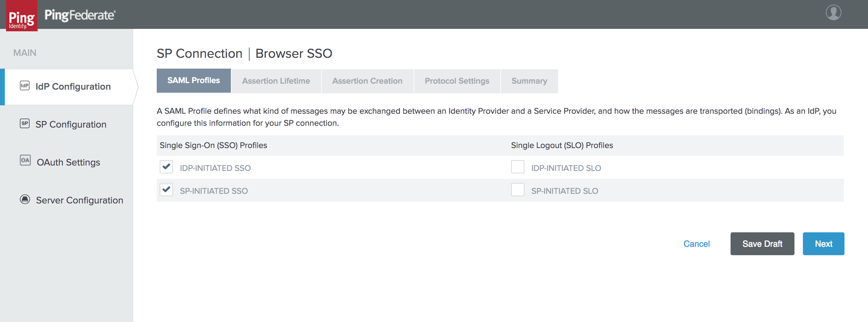Open the Assertion Creation tab
This screenshot has height=322, width=868.
point(367,81)
